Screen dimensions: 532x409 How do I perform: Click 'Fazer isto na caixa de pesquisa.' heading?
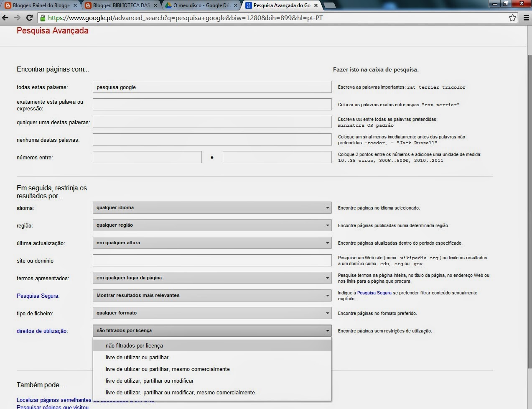pos(376,69)
